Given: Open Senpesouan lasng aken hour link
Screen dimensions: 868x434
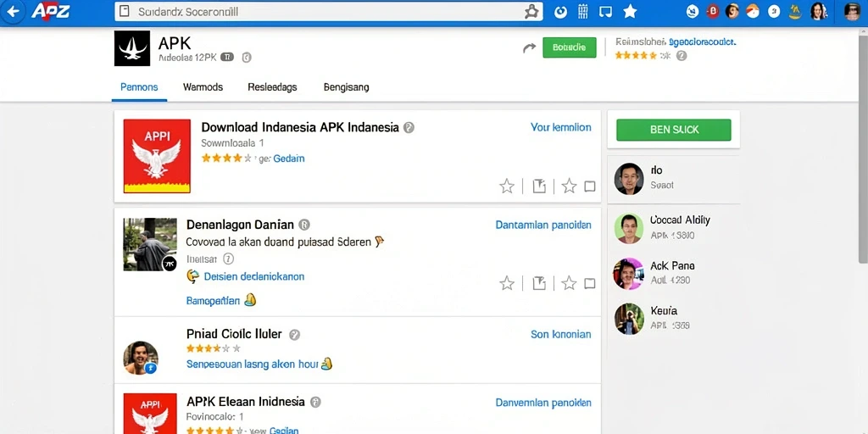Looking at the screenshot, I should [x=252, y=364].
